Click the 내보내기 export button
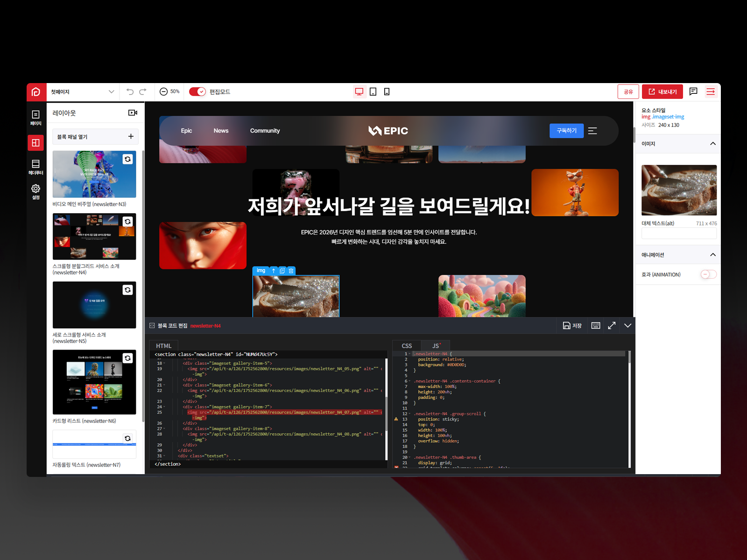The height and width of the screenshot is (560, 747). (x=662, y=92)
